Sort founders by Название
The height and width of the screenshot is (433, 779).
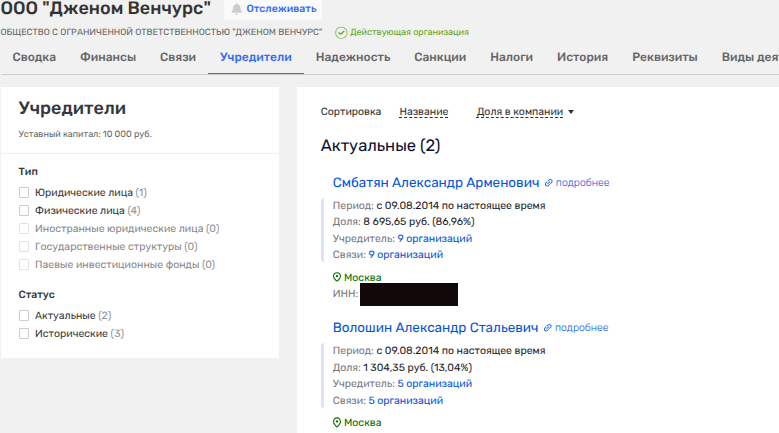423,112
